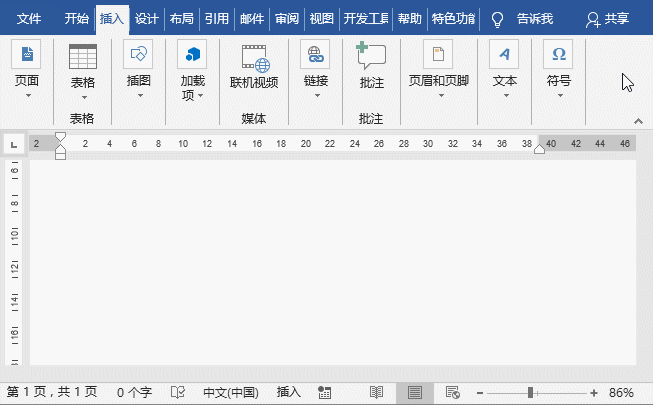Viewport: 653px width, 405px height.
Task: Switch to the 邮件 mailings tab
Action: (x=252, y=19)
